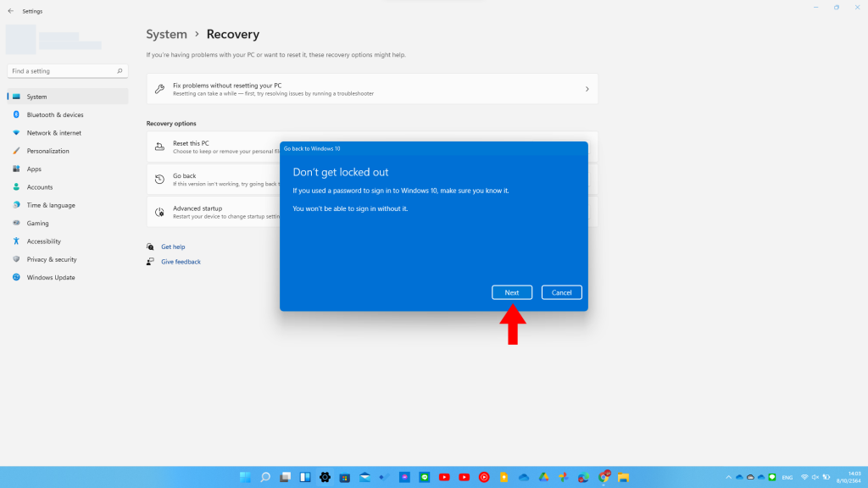Open File Explorer from the taskbar
Screen dimensions: 868x488
pos(623,477)
